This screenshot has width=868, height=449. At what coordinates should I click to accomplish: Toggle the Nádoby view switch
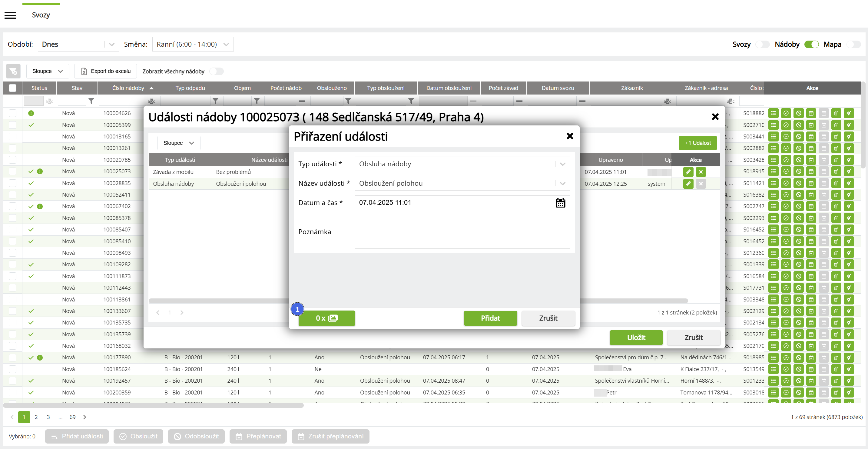[x=811, y=44]
